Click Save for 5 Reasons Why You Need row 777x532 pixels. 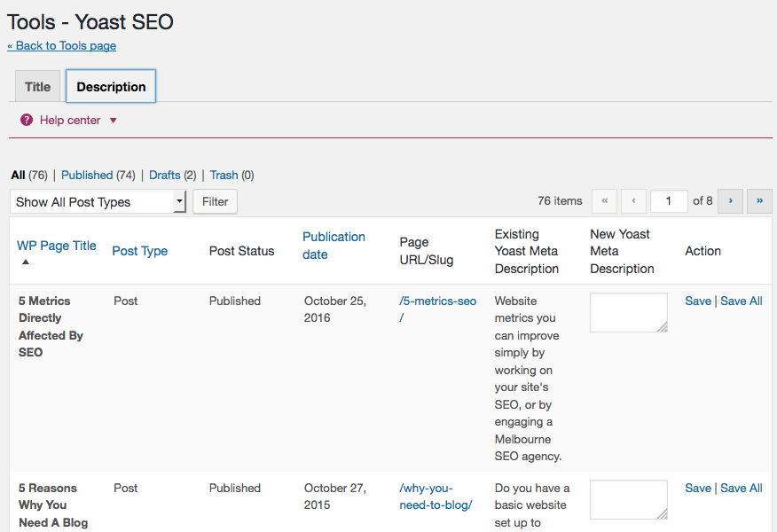(x=698, y=489)
